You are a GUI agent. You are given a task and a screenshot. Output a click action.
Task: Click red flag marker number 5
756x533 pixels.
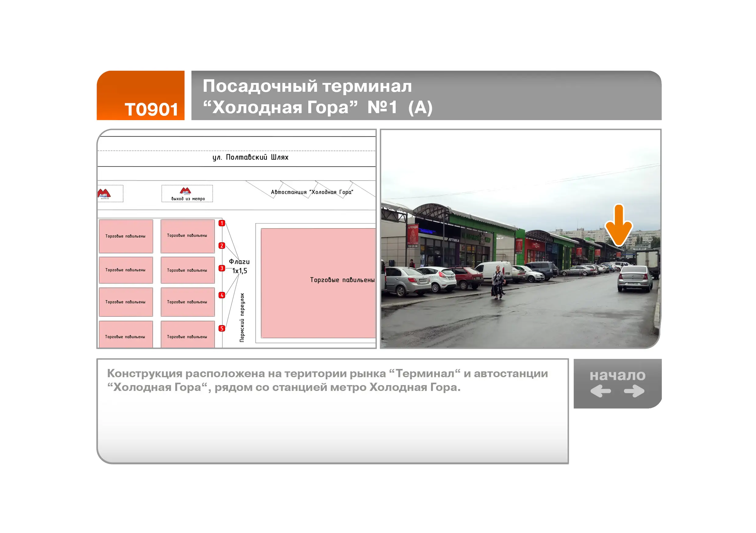222,328
